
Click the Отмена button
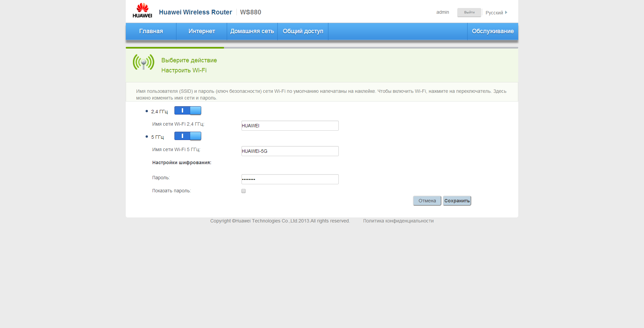click(427, 201)
